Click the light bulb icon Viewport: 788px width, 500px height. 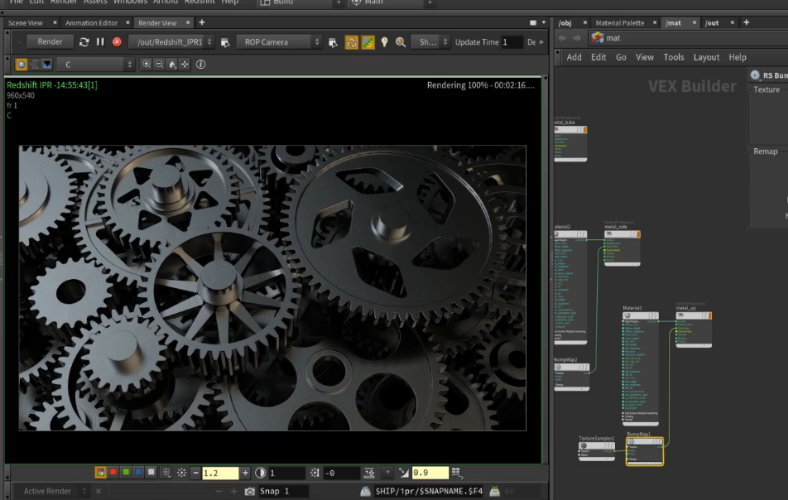click(384, 42)
